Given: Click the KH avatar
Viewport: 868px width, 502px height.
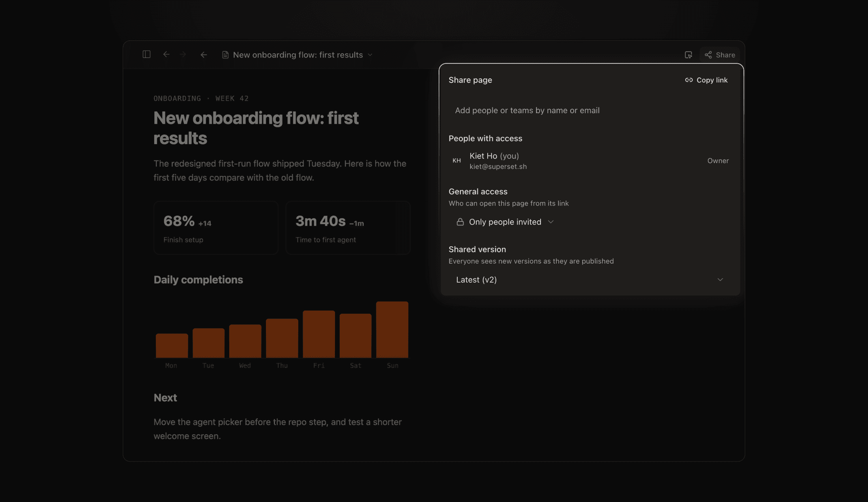Looking at the screenshot, I should point(456,161).
